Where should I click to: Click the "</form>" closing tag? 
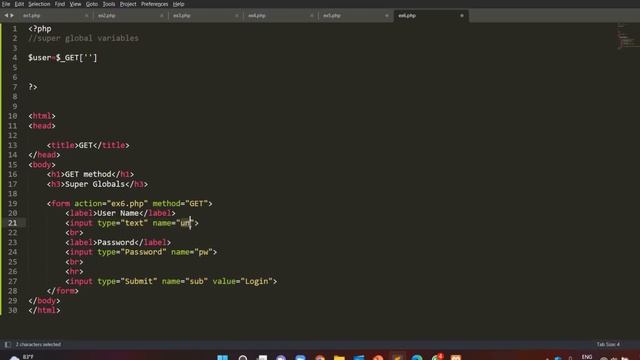[x=63, y=291]
